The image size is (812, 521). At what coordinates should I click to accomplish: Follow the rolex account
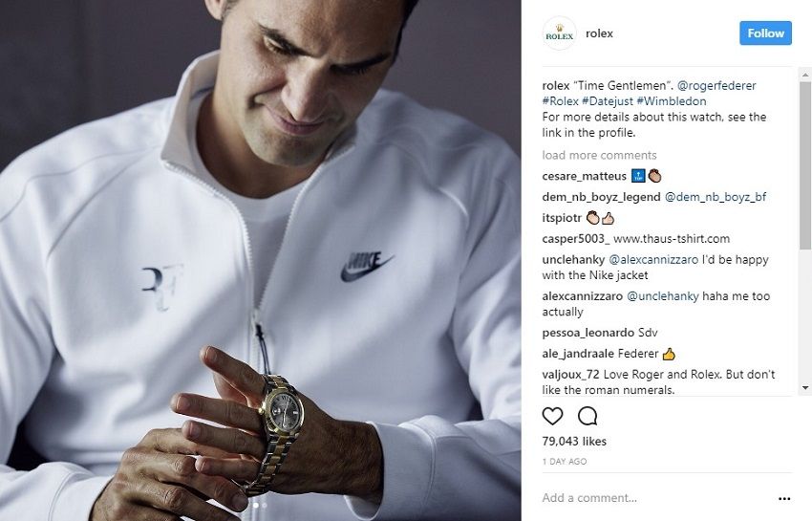click(765, 33)
